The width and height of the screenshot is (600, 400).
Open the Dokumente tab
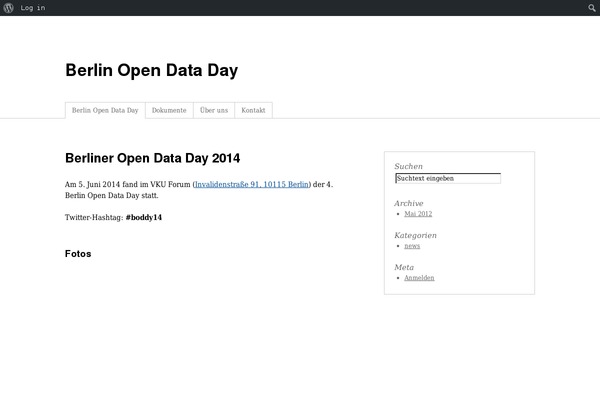169,110
